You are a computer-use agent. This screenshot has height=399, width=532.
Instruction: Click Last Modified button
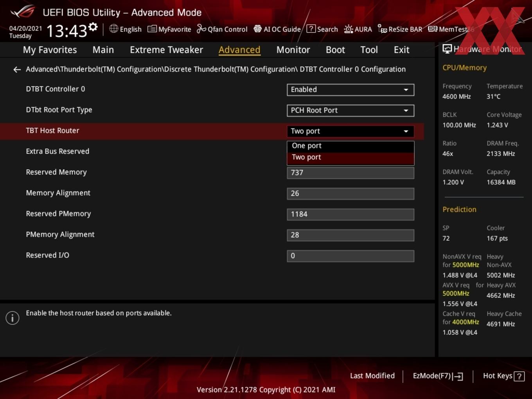[372, 376]
